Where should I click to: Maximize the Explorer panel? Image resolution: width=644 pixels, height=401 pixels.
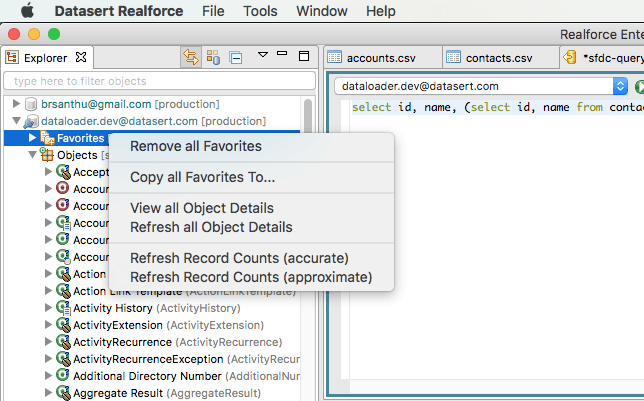pyautogui.click(x=304, y=56)
